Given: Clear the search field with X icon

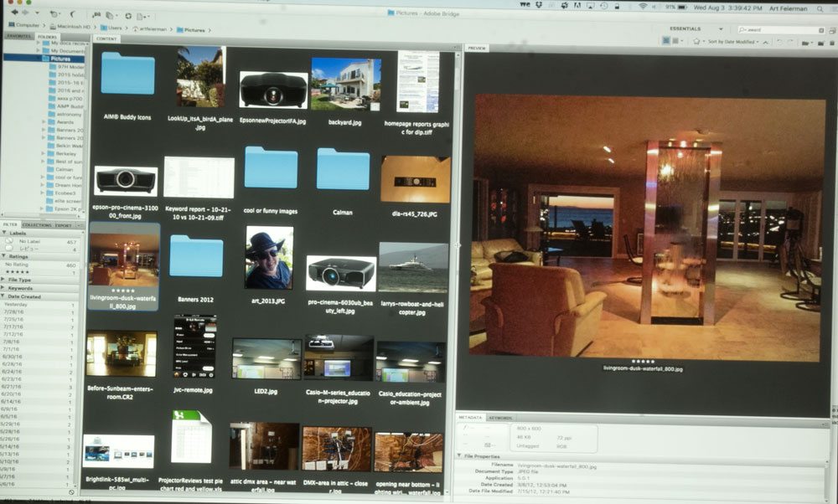Looking at the screenshot, I should (821, 30).
